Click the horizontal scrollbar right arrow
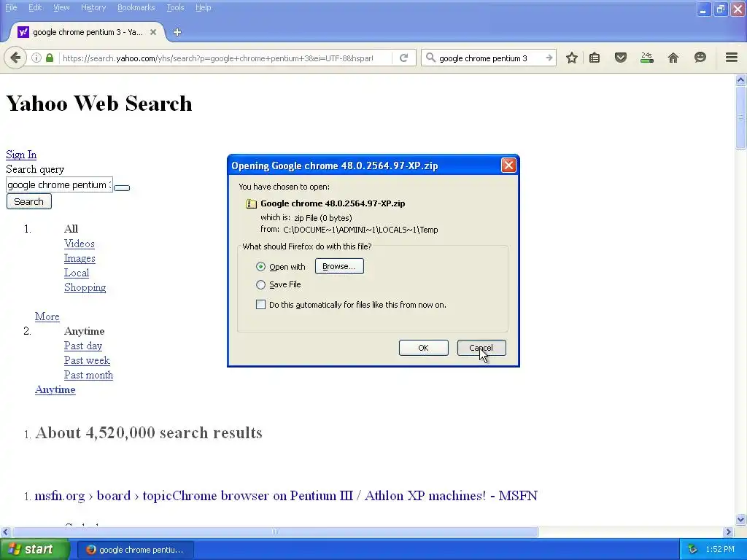 click(728, 532)
